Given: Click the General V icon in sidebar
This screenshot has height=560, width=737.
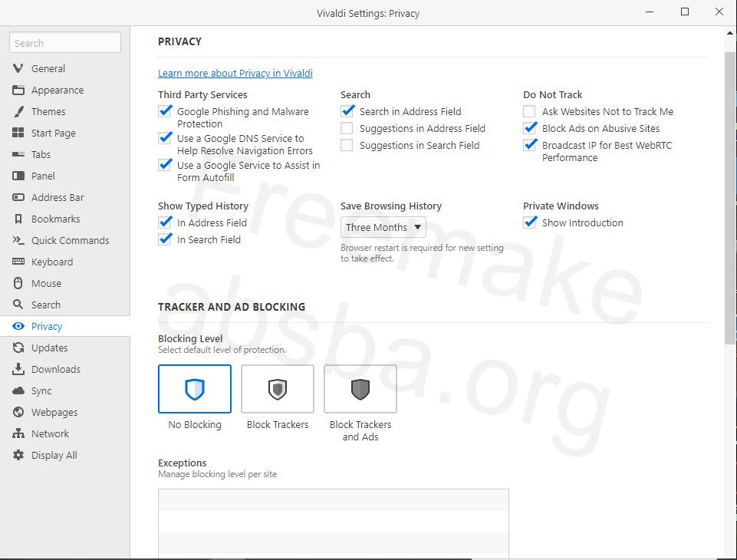Looking at the screenshot, I should pos(18,68).
